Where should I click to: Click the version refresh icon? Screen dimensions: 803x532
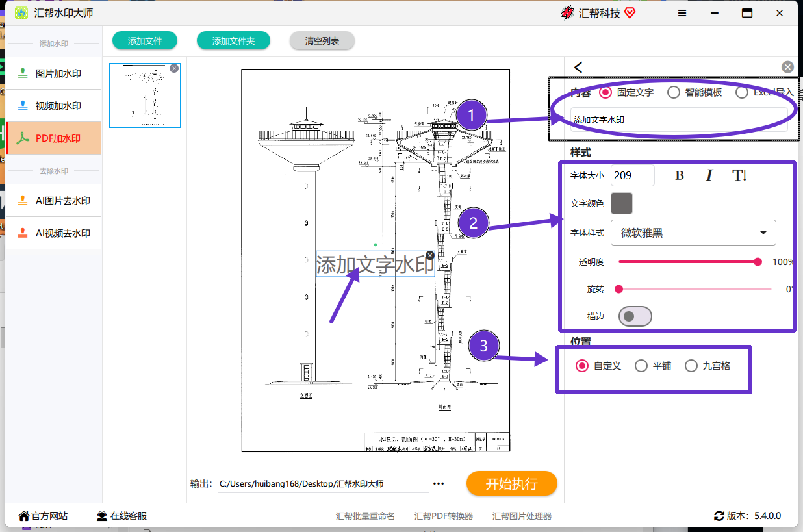tap(719, 516)
